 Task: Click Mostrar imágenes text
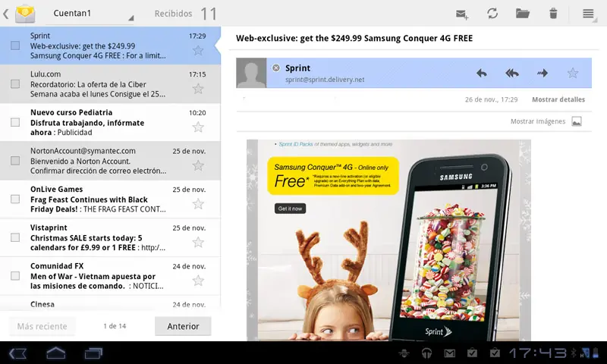pyautogui.click(x=538, y=121)
